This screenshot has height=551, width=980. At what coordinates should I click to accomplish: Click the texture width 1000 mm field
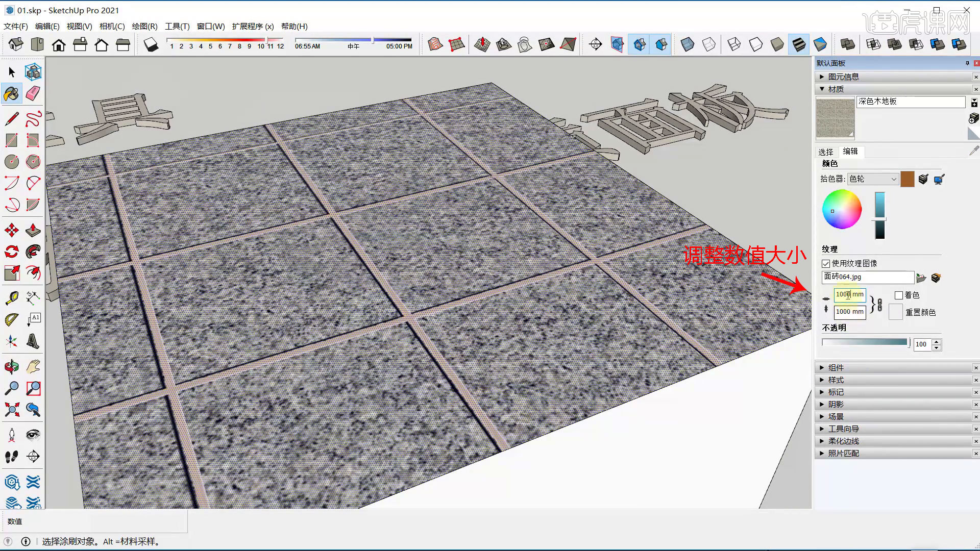(x=850, y=294)
